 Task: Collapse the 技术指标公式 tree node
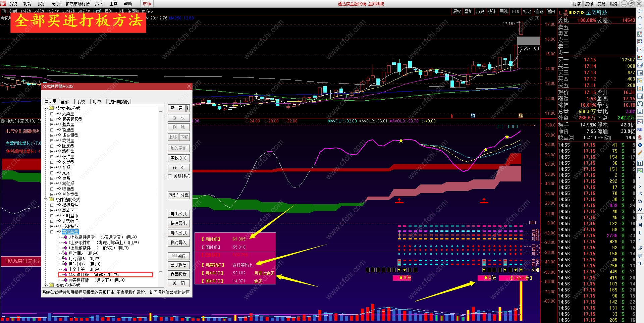coord(45,108)
